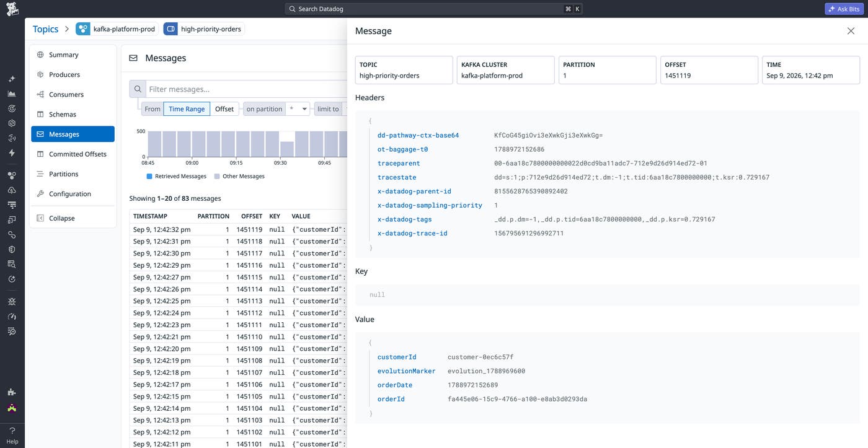
Task: Select the message row with offset 1451119
Action: [238, 229]
